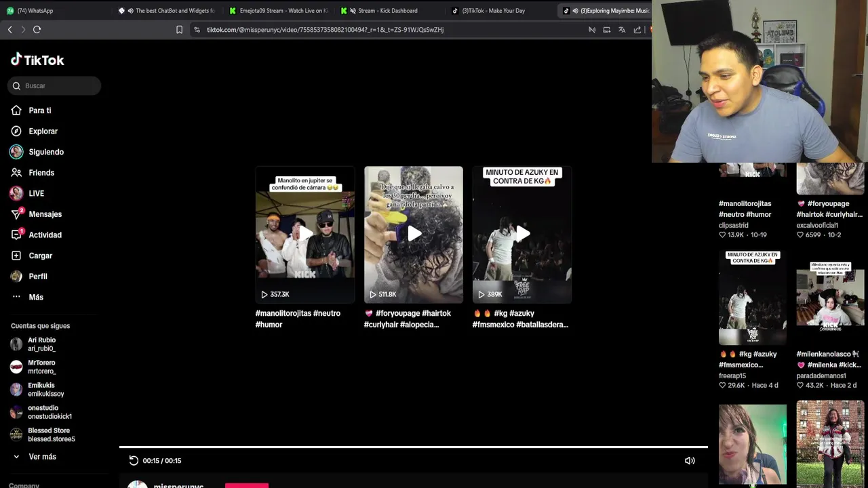Play the curly hair alopecia suggested video
868x488 pixels.
click(414, 235)
